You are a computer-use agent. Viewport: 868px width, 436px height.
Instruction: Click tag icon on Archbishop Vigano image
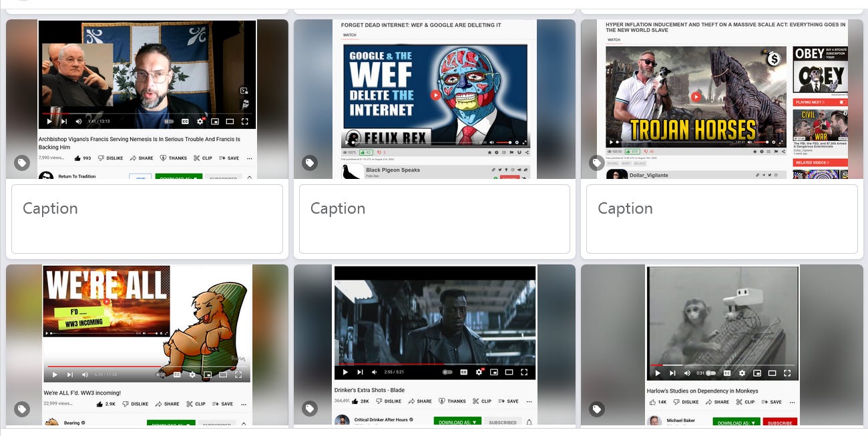click(x=22, y=163)
